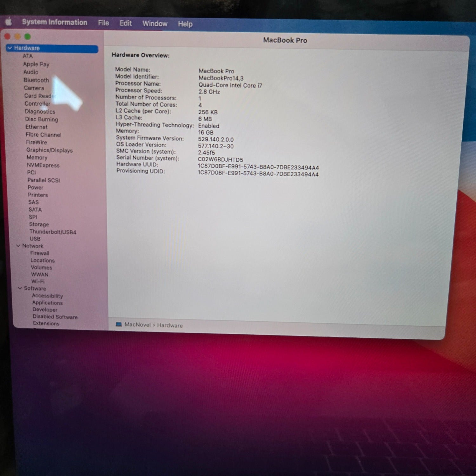The height and width of the screenshot is (476, 476).
Task: Select USB in the sidebar
Action: tap(35, 239)
